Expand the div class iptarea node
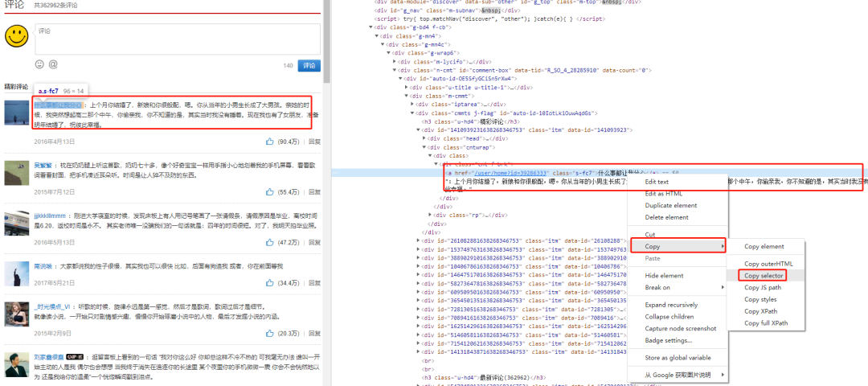868x386 pixels. click(x=412, y=104)
